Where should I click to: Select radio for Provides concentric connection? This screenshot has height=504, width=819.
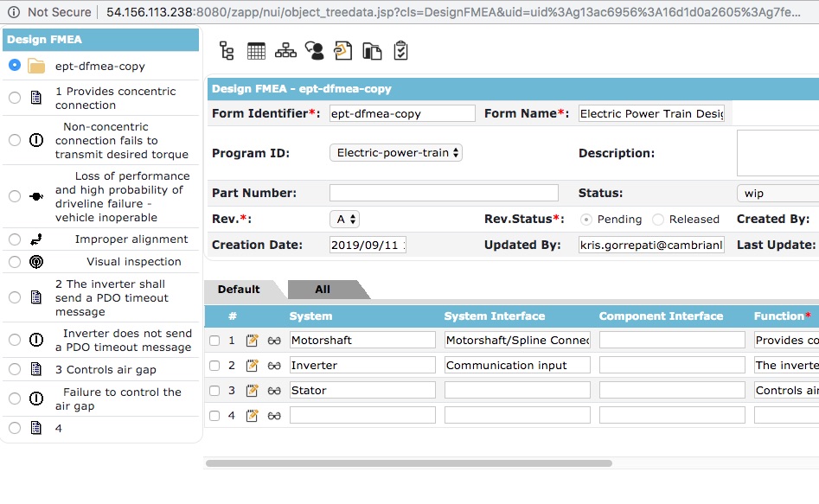point(15,98)
